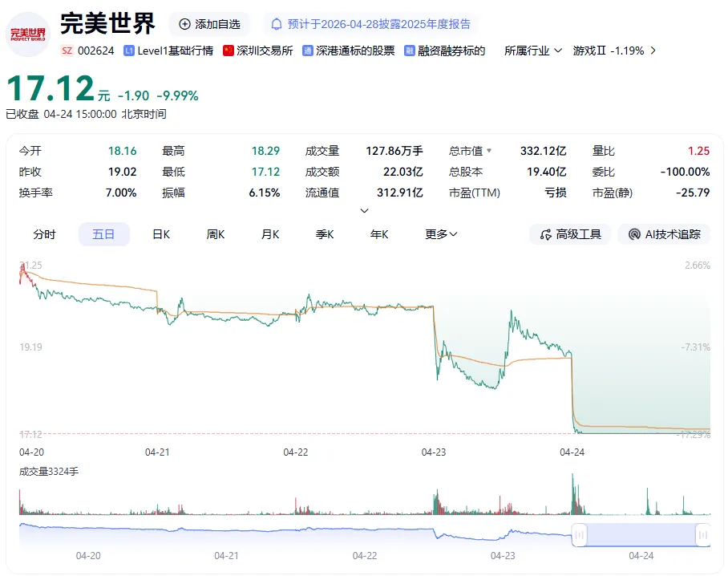Click the 已收盘 04-24 15:00:00 timestamp
The width and height of the screenshot is (728, 576).
point(86,114)
